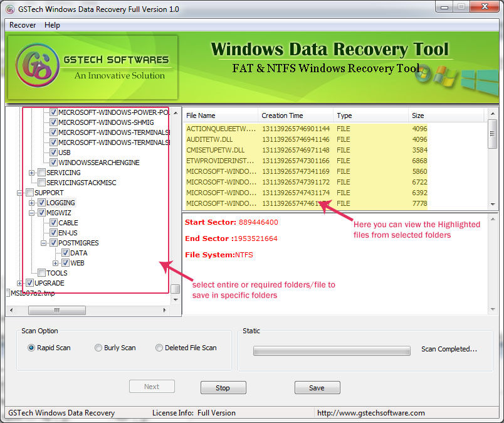
Task: Uncheck the CABLE folder checkbox
Action: (54, 223)
